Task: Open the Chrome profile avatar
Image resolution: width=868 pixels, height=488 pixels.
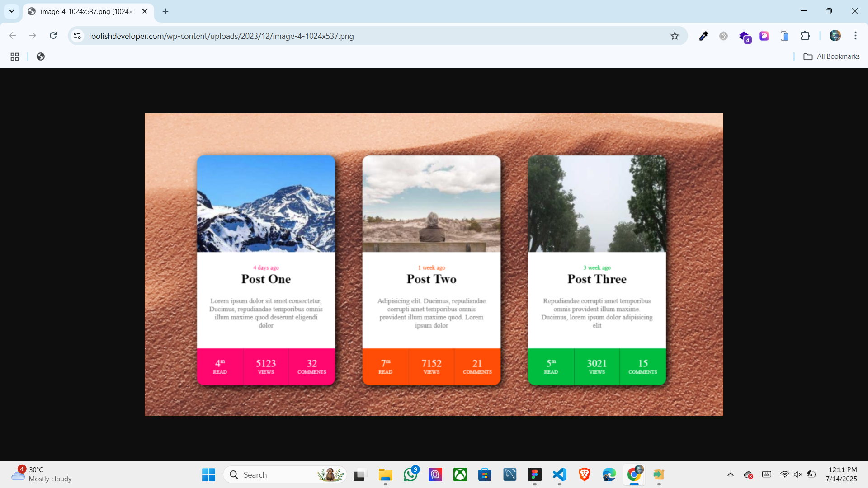Action: [835, 36]
